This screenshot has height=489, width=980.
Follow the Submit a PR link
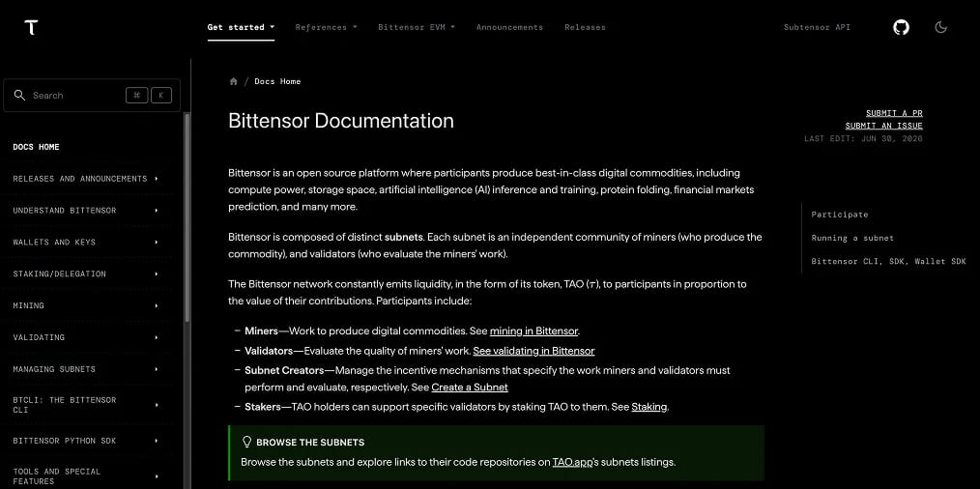tap(894, 113)
